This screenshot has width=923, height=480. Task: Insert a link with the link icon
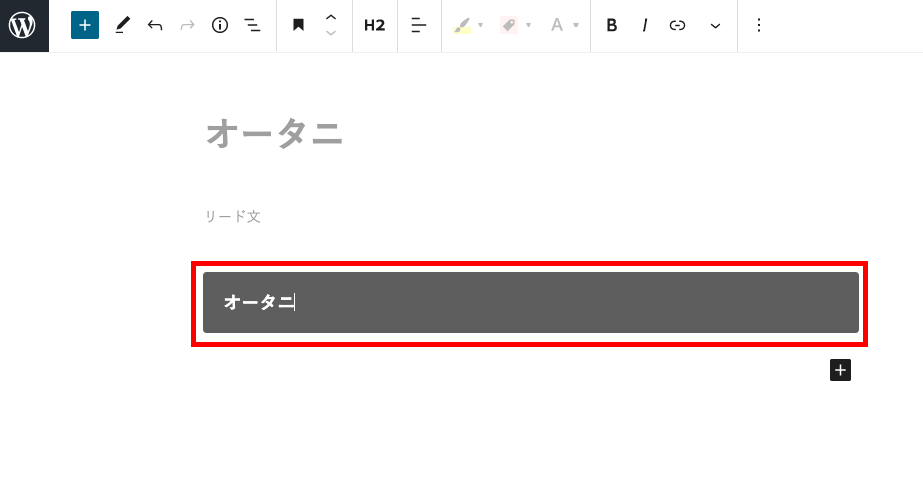point(678,25)
